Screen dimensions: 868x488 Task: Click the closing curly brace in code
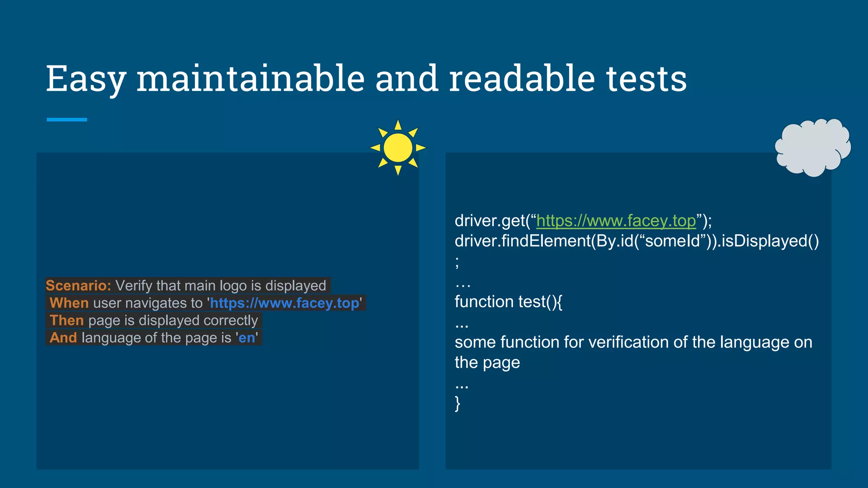click(x=457, y=403)
